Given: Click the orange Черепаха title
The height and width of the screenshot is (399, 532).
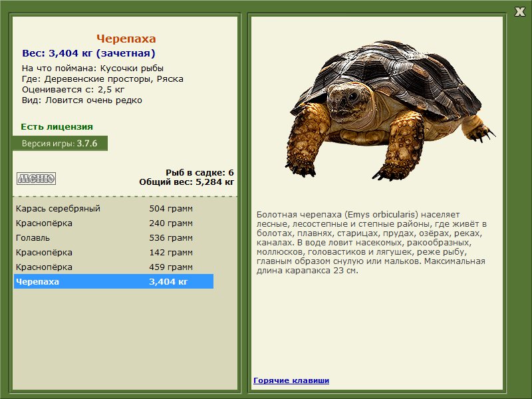Looking at the screenshot, I should [126, 39].
